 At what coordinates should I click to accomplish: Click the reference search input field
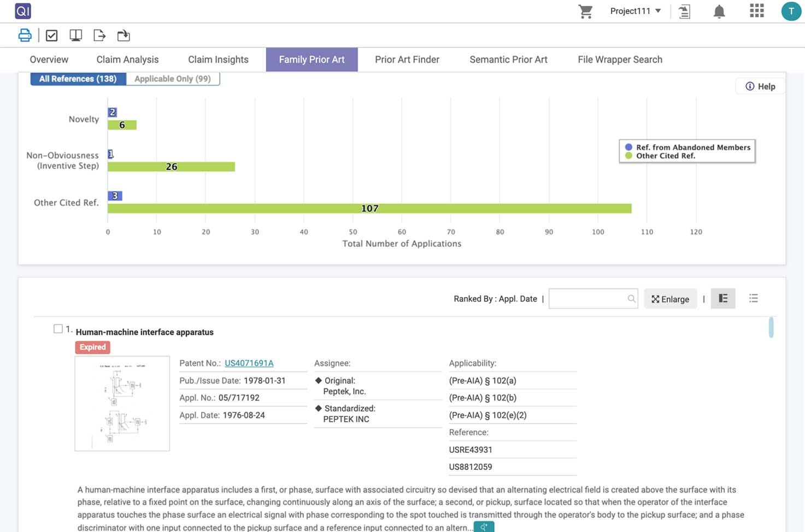[x=593, y=299]
